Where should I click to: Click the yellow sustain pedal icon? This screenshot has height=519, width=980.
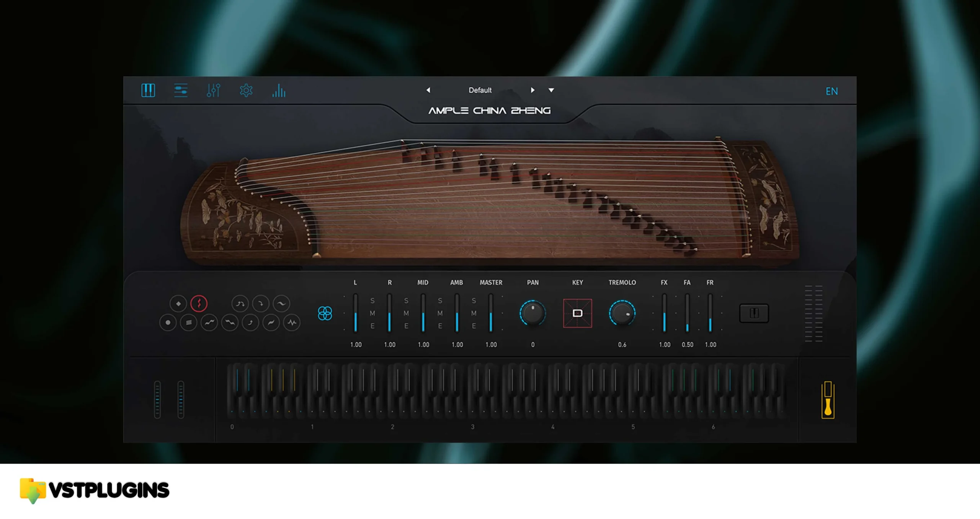(828, 400)
